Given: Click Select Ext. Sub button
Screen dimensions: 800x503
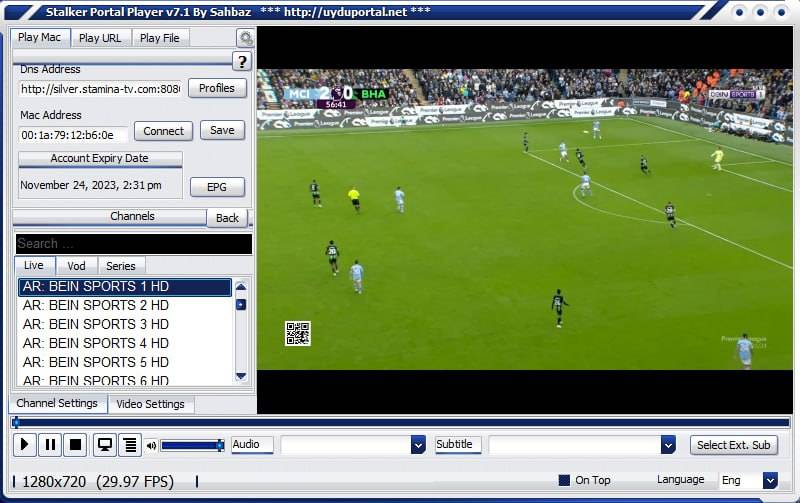Looking at the screenshot, I should (734, 445).
